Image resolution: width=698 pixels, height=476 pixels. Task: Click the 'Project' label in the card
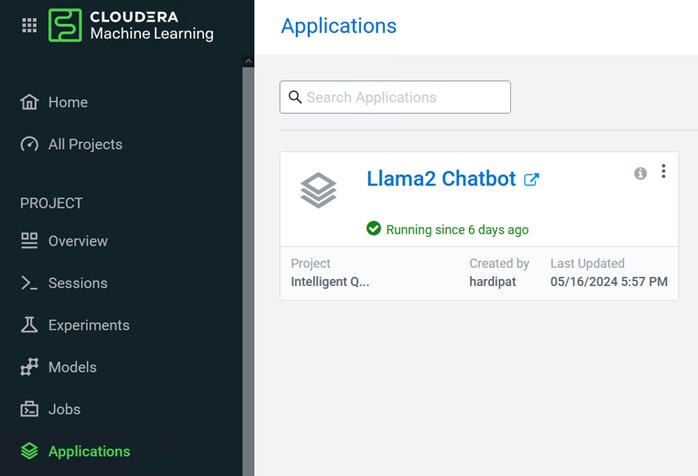coord(310,263)
